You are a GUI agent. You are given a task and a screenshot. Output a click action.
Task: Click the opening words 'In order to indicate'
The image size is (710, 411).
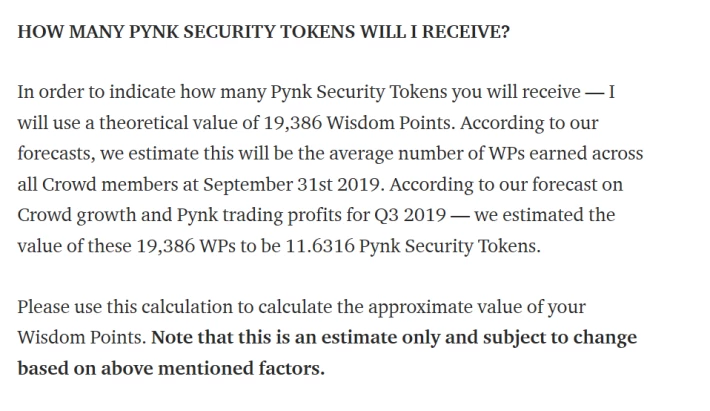click(x=96, y=92)
